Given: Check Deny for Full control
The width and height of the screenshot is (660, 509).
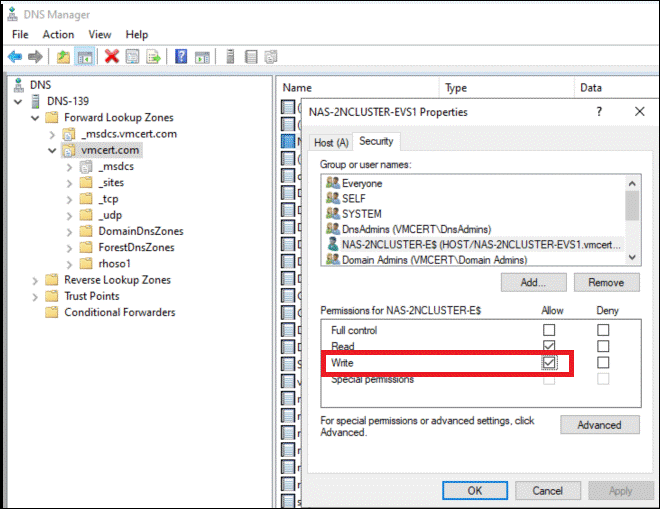Looking at the screenshot, I should pos(603,330).
